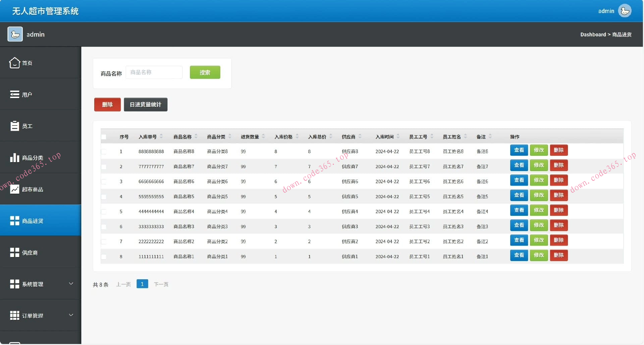This screenshot has width=644, height=345.
Task: Focus the 商品名称 search input field
Action: (x=154, y=72)
